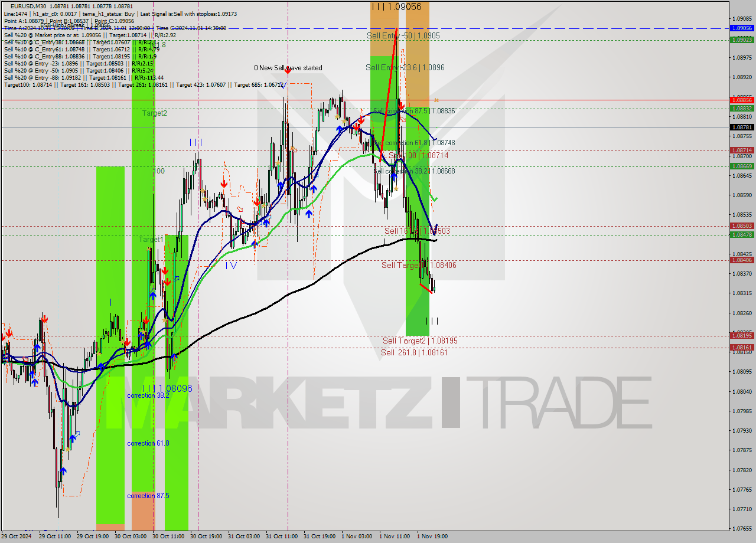This screenshot has height=543, width=756.
Task: Click the '30 Oct 11:00' time axis label
Action: click(x=168, y=537)
